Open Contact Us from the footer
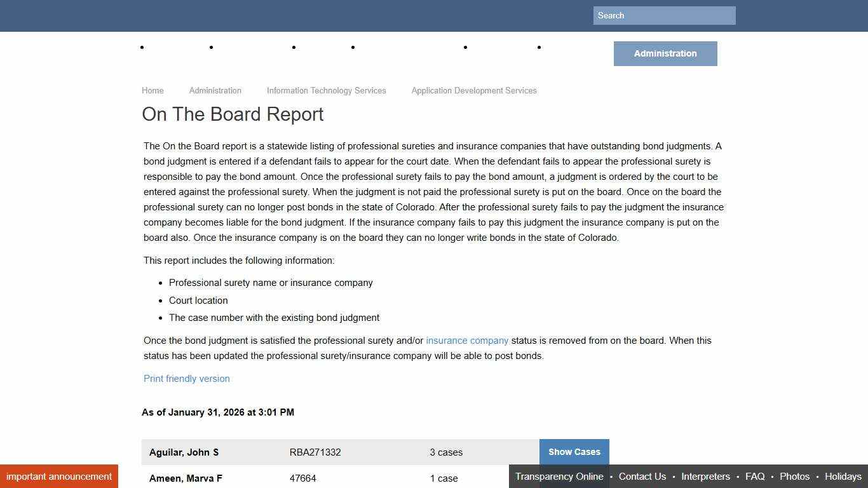Screen dimensions: 868x488 pos(642,476)
